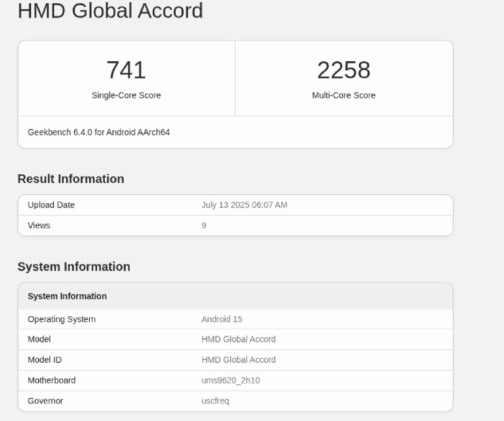Select the Operating System row label

coord(62,319)
